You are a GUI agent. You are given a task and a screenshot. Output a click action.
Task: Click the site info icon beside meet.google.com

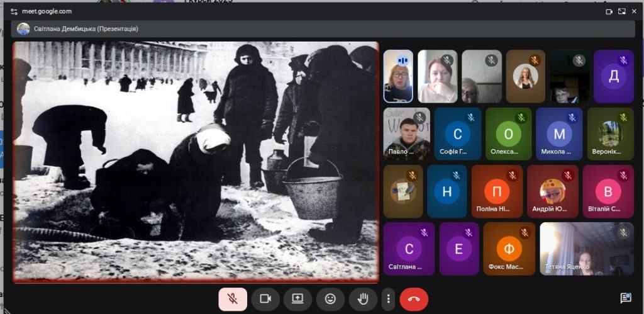(14, 11)
